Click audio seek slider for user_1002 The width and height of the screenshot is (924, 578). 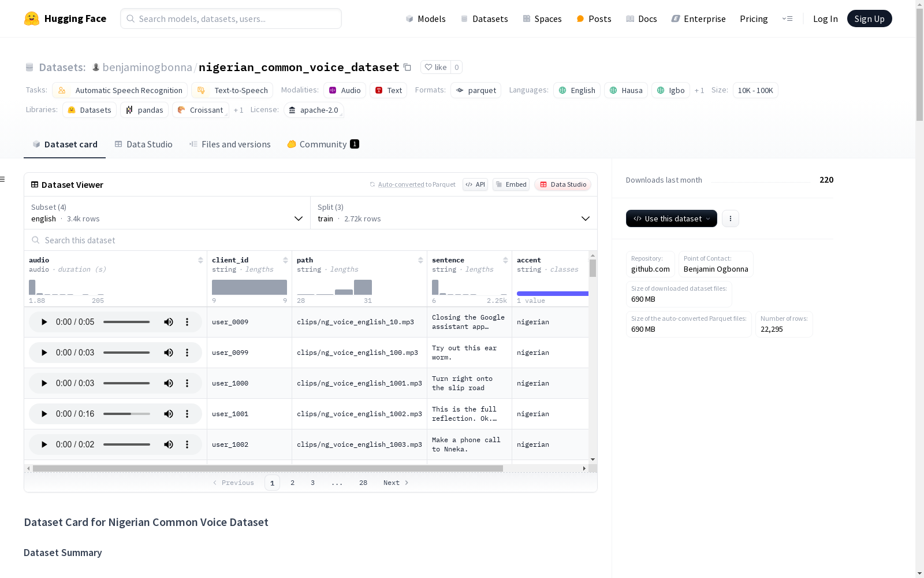coord(126,444)
